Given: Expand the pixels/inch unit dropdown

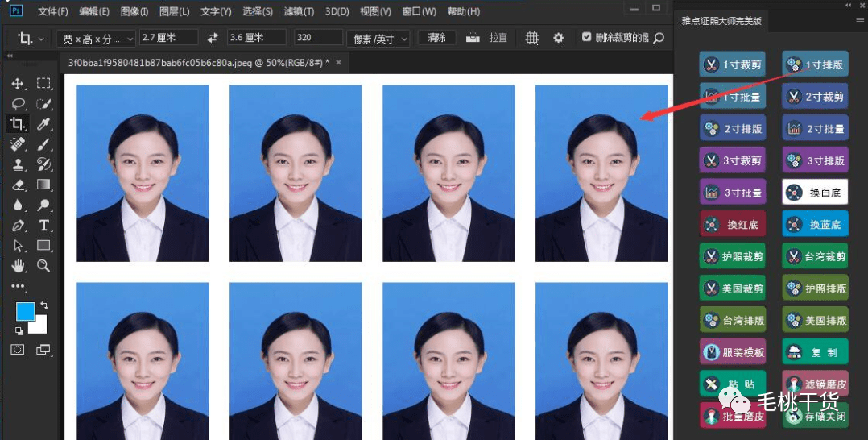Looking at the screenshot, I should [x=378, y=38].
